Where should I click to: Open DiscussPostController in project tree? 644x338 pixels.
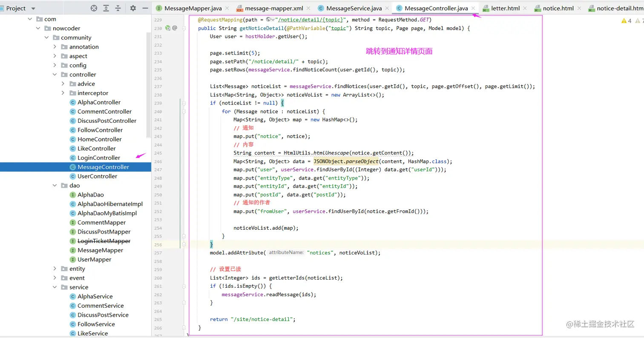pos(107,121)
